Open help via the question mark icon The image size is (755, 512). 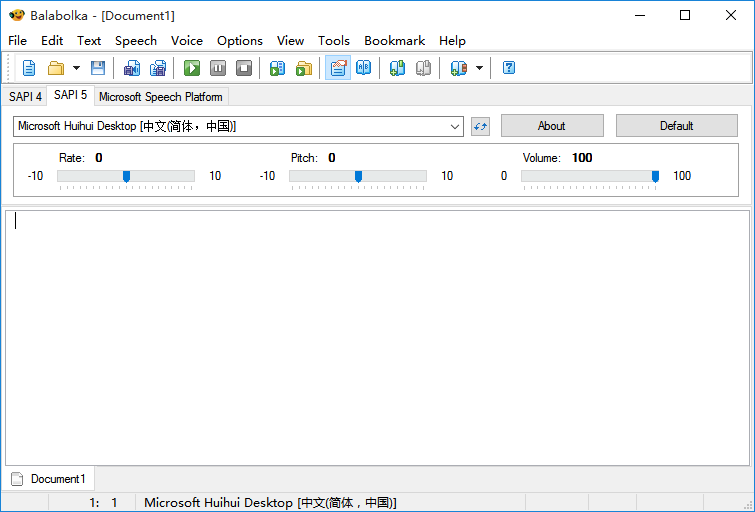point(509,68)
